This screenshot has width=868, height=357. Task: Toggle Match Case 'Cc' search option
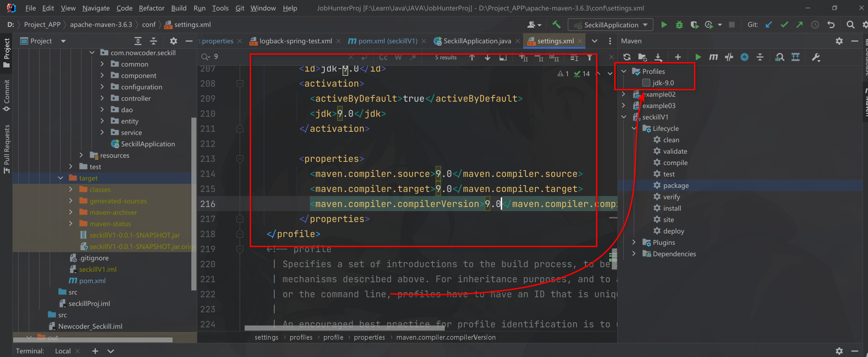tap(383, 57)
